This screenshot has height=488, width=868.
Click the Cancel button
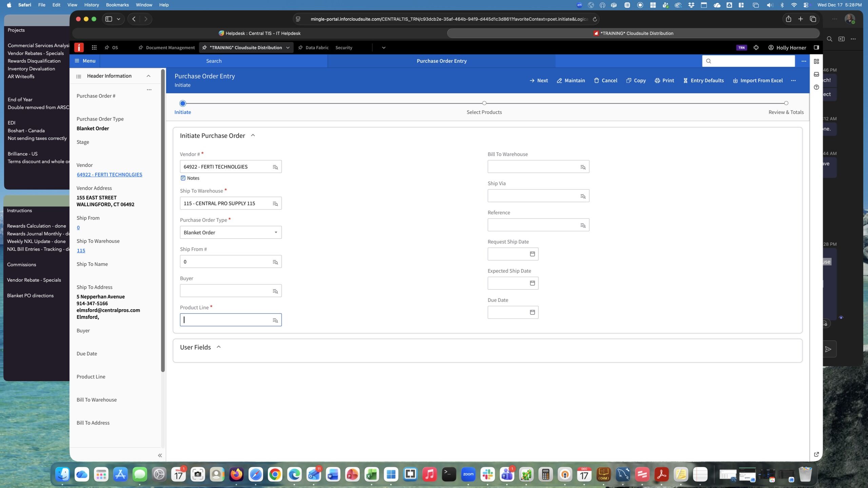pyautogui.click(x=605, y=81)
